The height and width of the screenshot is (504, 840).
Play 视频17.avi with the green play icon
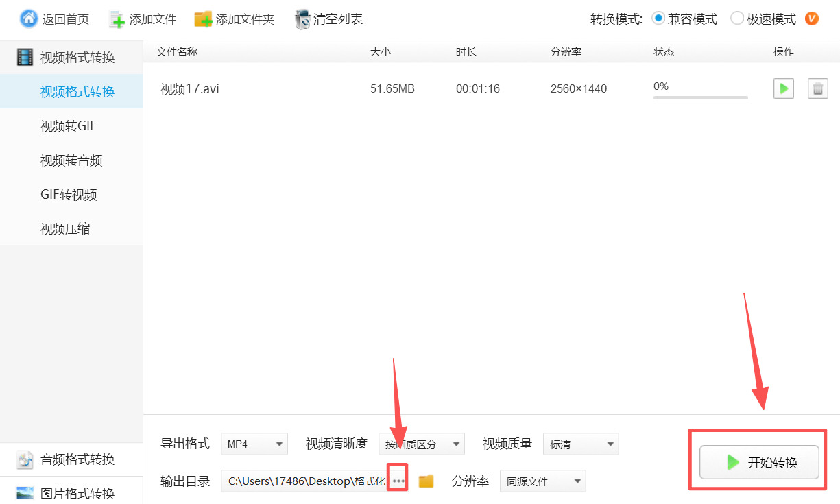point(784,88)
